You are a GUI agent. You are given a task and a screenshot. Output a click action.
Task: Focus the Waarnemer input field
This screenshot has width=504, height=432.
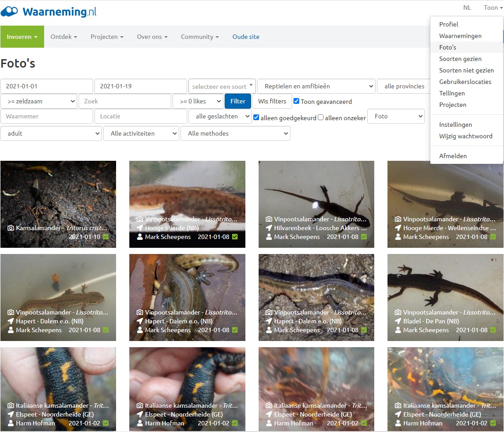pos(47,117)
